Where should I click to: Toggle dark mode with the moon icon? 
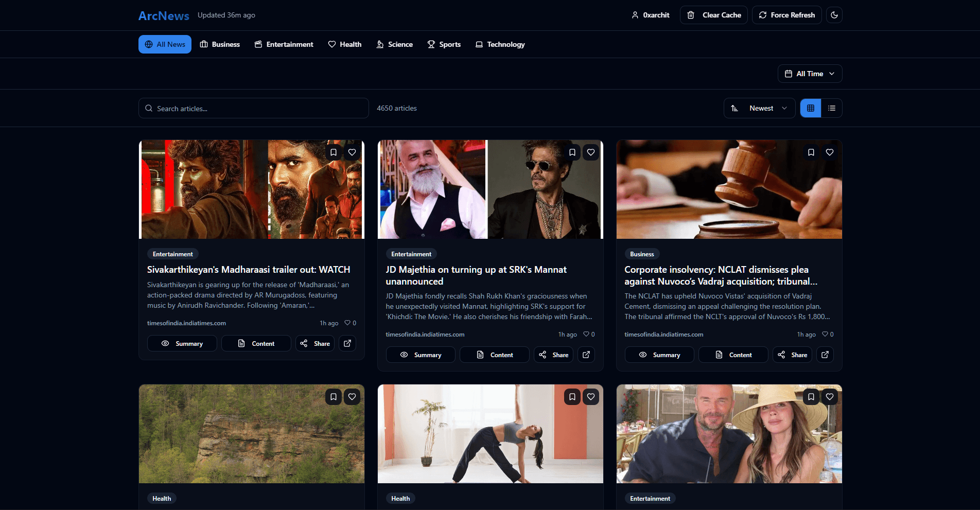834,15
